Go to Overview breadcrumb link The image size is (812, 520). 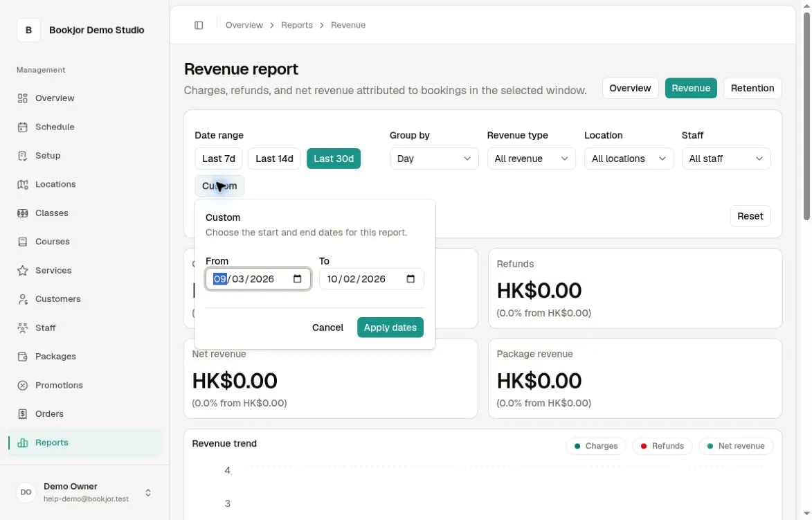(x=244, y=26)
